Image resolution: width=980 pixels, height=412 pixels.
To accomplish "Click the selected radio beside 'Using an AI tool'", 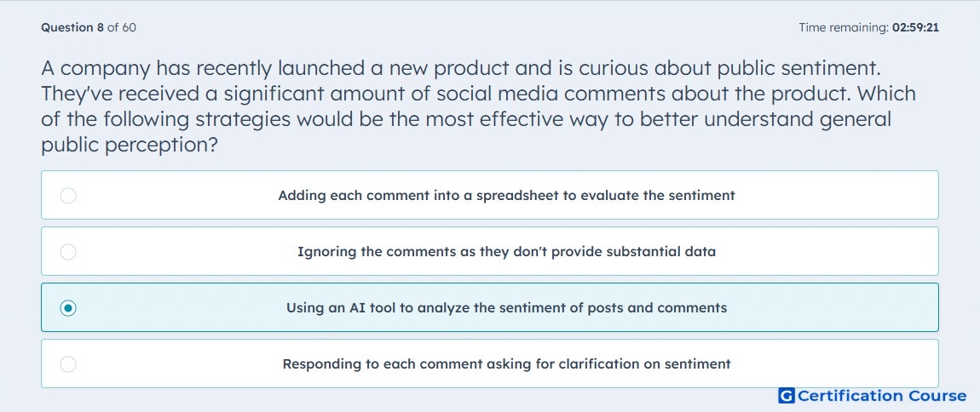I will pyautogui.click(x=68, y=308).
